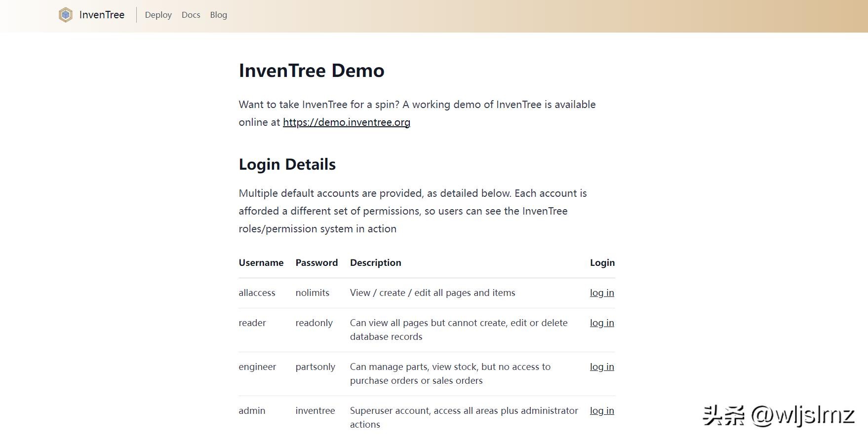Click log in for the admin account

(x=601, y=411)
